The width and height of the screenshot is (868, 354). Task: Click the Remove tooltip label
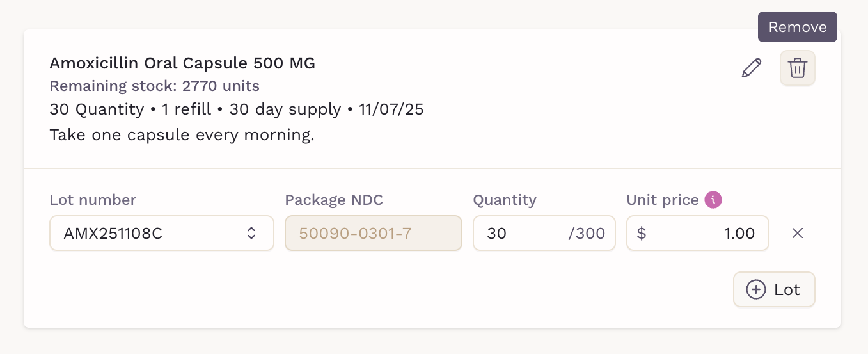[x=797, y=27]
